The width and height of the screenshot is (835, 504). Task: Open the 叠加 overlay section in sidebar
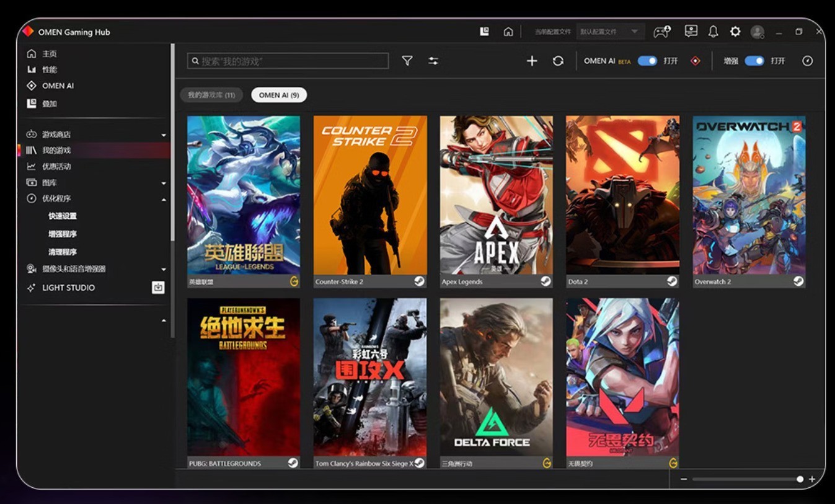click(42, 104)
